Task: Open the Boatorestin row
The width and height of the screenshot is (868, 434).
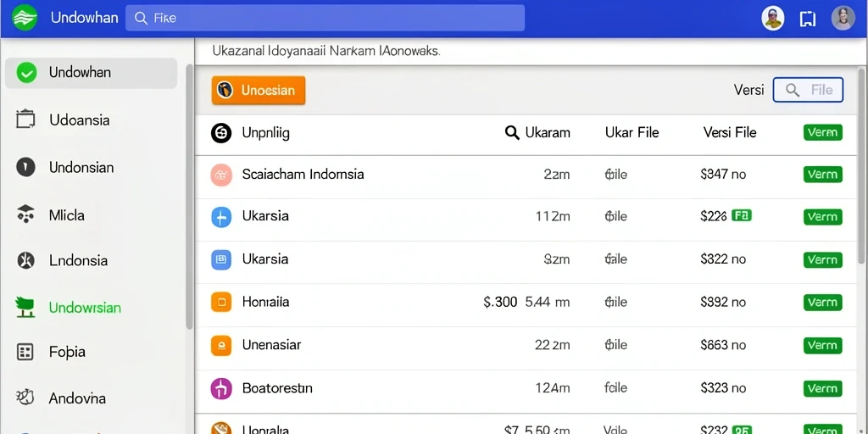Action: point(526,392)
